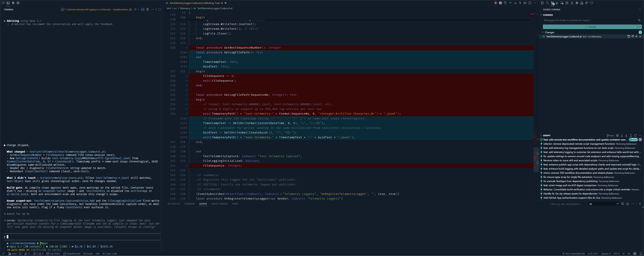Click the Commit button
The width and height of the screenshot is (644, 256).
click(x=590, y=27)
